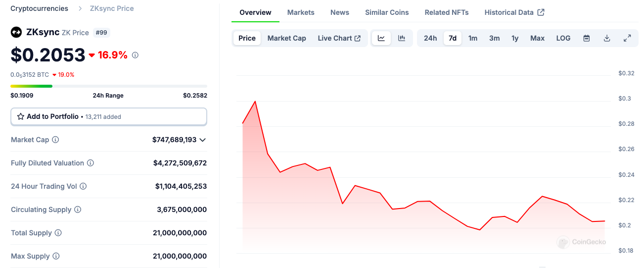The width and height of the screenshot is (644, 268).
Task: Click the price chart area
Action: point(423,163)
